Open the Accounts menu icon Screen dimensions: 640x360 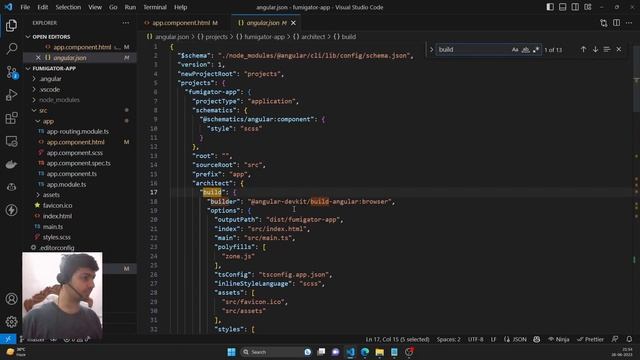point(11,299)
